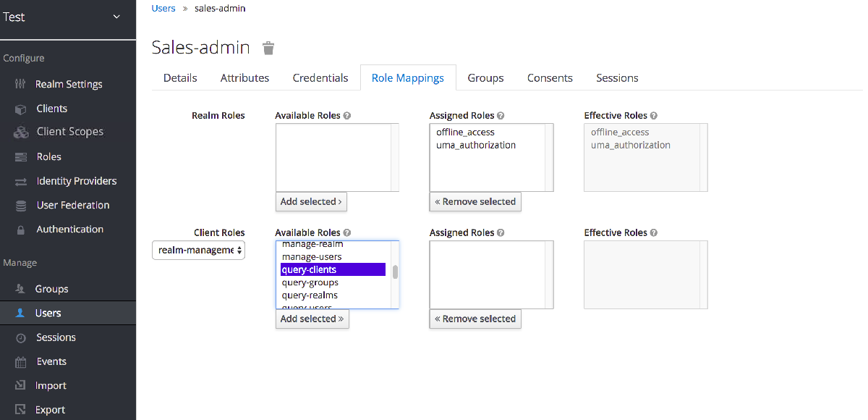Image resolution: width=868 pixels, height=420 pixels.
Task: Click the Sessions clock icon
Action: [21, 337]
